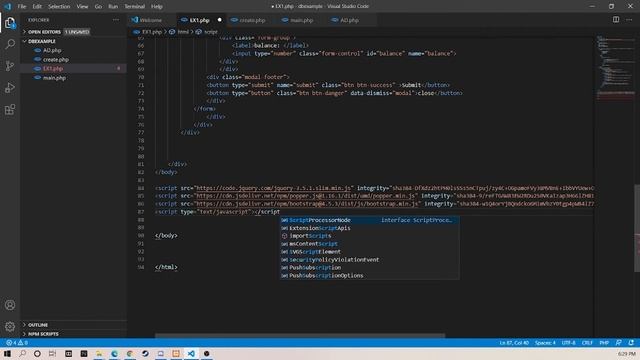
Task: Open Cortana circle on taskbar
Action: [37, 353]
